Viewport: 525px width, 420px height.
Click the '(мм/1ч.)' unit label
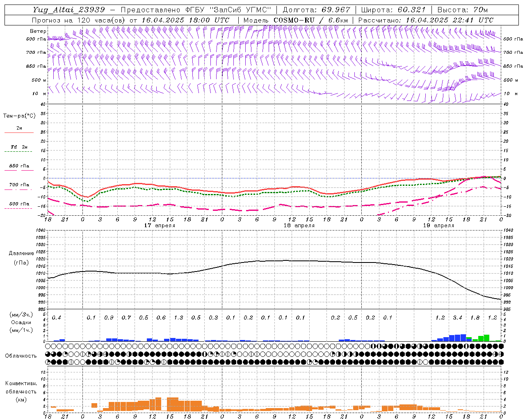21,330
